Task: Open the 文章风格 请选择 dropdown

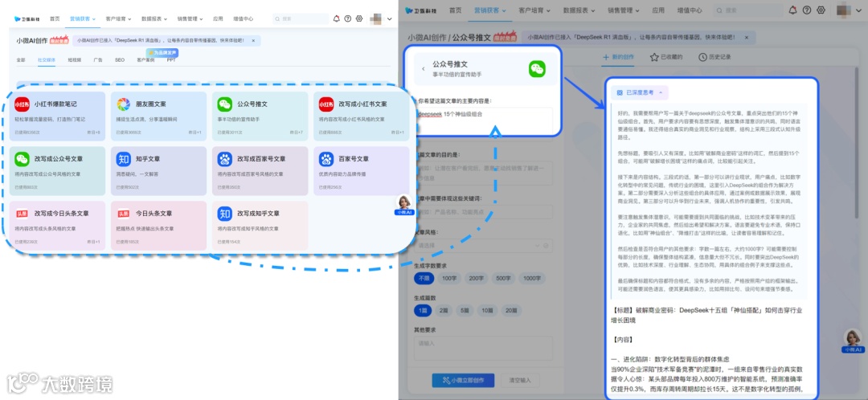Action: click(483, 245)
